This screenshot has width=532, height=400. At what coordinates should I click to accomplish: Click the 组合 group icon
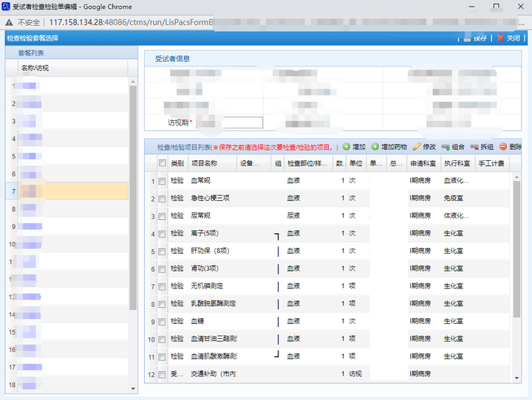(446, 147)
